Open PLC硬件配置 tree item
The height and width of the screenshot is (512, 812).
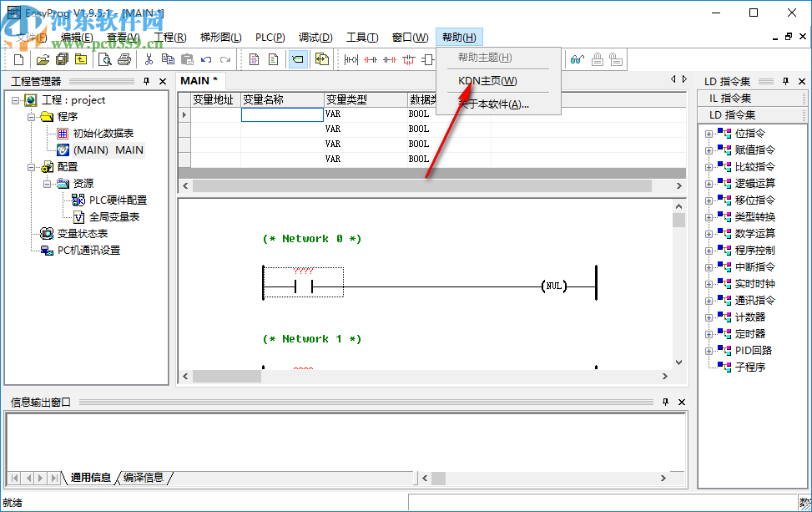click(x=118, y=200)
